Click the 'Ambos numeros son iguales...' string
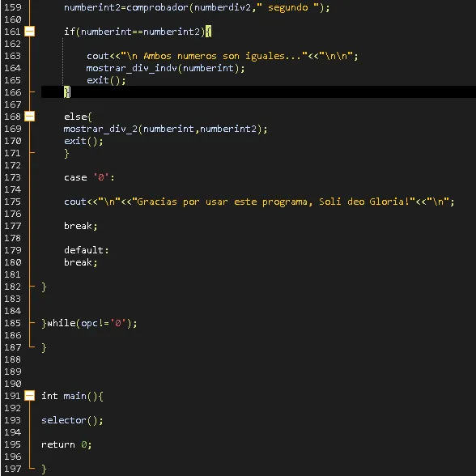The image size is (476, 476). (214, 56)
